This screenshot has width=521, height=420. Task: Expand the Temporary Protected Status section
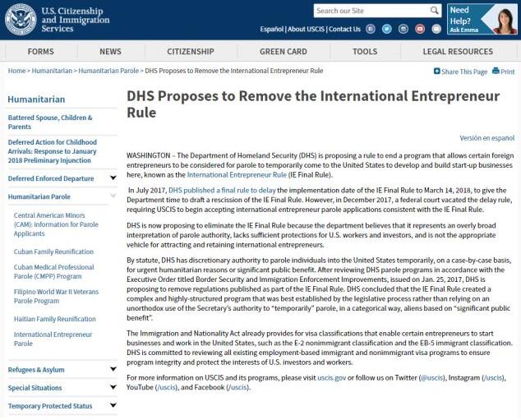(x=113, y=405)
